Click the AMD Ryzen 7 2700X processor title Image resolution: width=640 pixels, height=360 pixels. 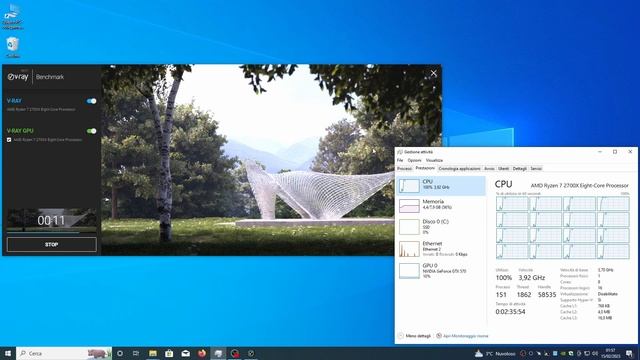(x=580, y=185)
